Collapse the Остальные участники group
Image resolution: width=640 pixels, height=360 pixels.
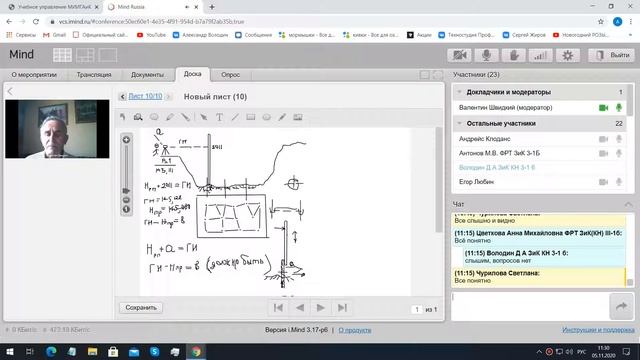(x=460, y=123)
